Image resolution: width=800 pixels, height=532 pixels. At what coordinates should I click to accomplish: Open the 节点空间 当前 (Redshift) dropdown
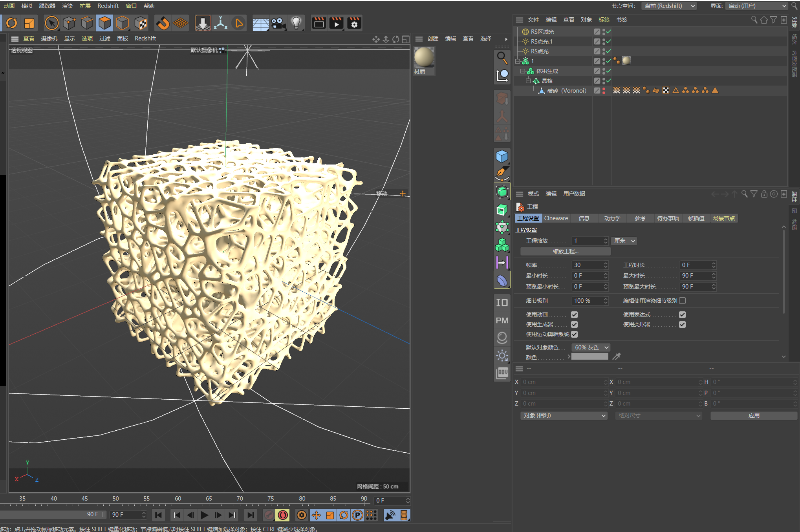click(670, 6)
